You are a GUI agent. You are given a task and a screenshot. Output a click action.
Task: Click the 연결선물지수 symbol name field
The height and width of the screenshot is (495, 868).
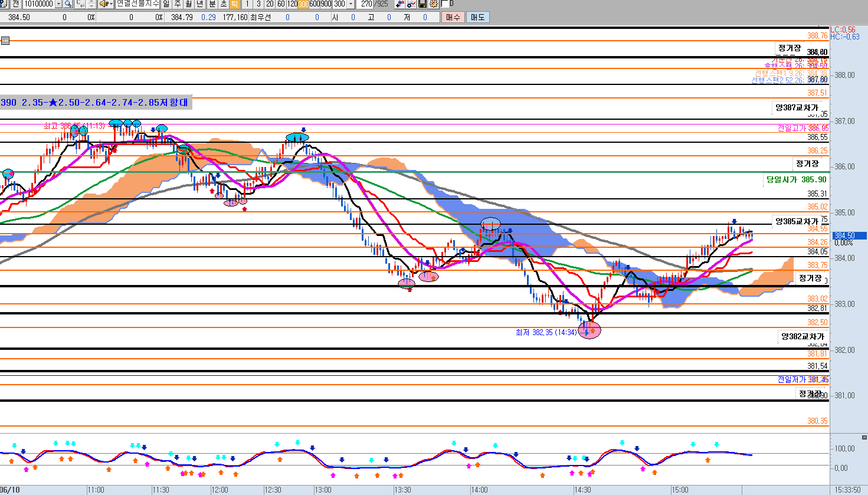point(137,4)
